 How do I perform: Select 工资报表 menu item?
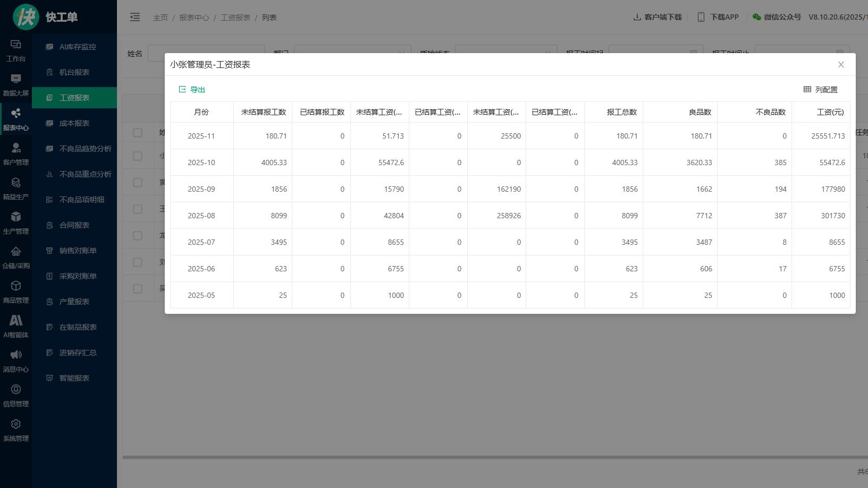pos(74,98)
